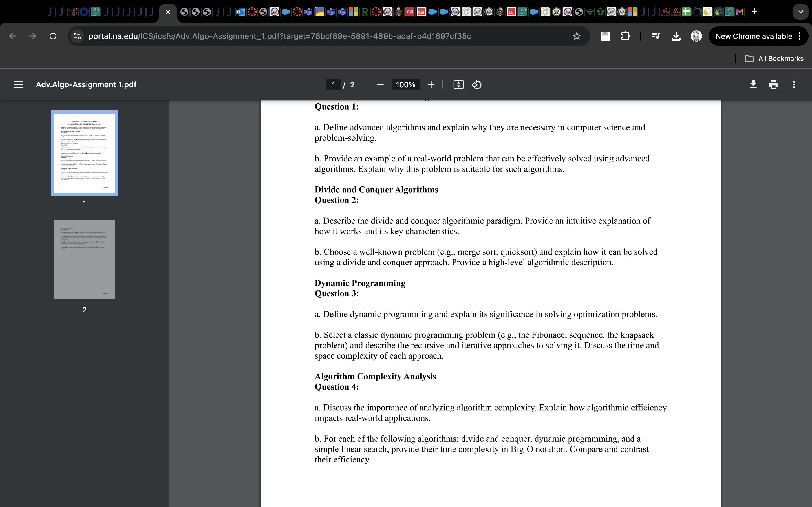This screenshot has width=812, height=507.
Task: Print the PDF document
Action: [x=774, y=84]
